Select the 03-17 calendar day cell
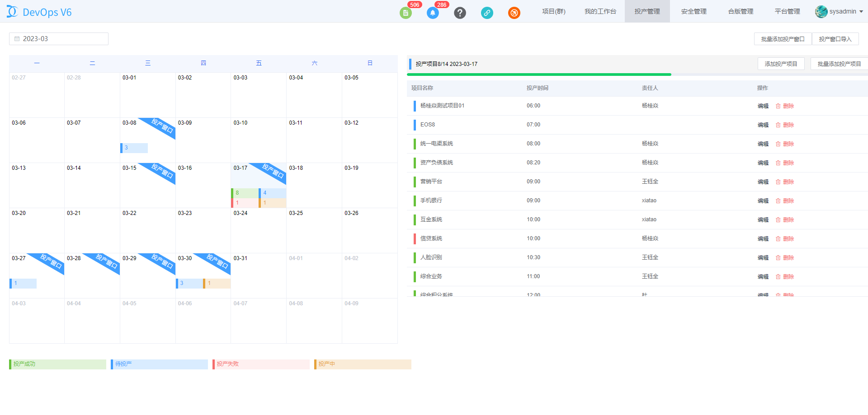The image size is (868, 415). (x=246, y=178)
